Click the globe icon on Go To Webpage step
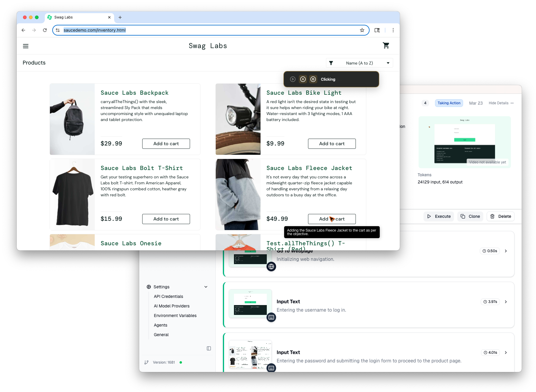The height and width of the screenshot is (392, 536). (x=271, y=267)
